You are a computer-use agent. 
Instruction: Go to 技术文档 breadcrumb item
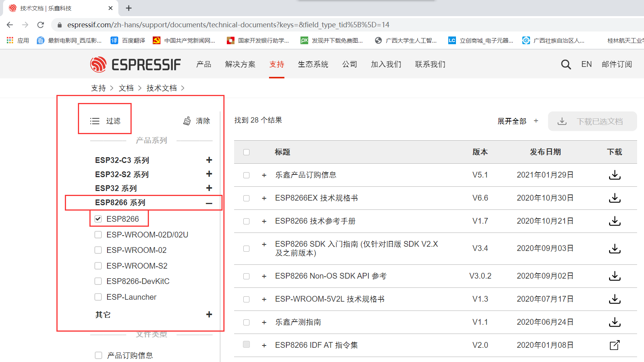[x=162, y=88]
